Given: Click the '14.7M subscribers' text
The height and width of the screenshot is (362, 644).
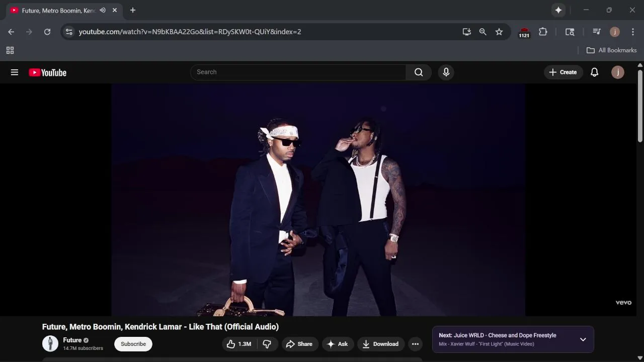Looking at the screenshot, I should [83, 348].
